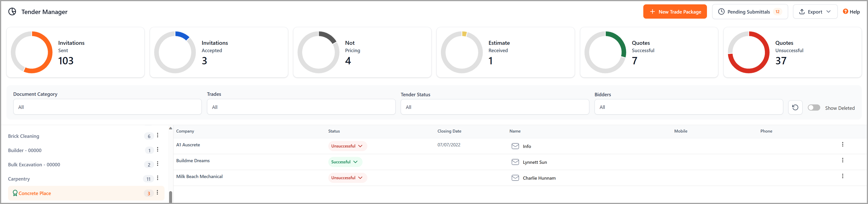Open Buildme Dreams Successful status dropdown
Viewport: 868px width, 204px height.
[x=345, y=162]
